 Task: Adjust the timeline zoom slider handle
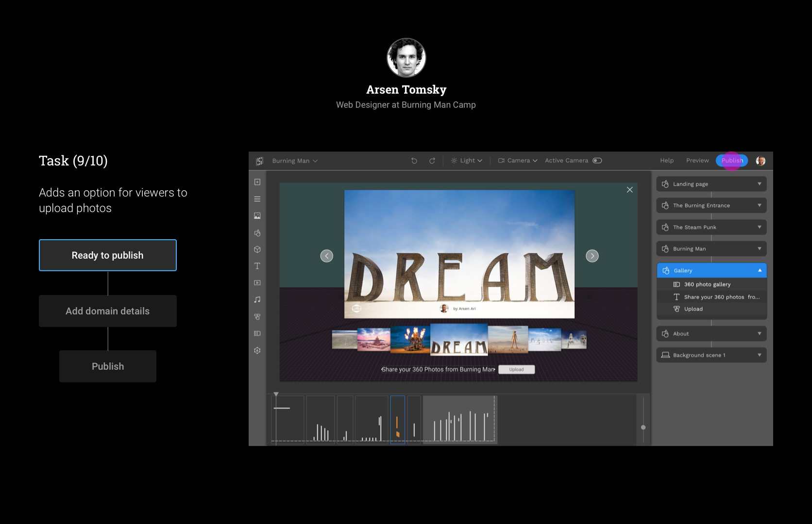pos(643,427)
